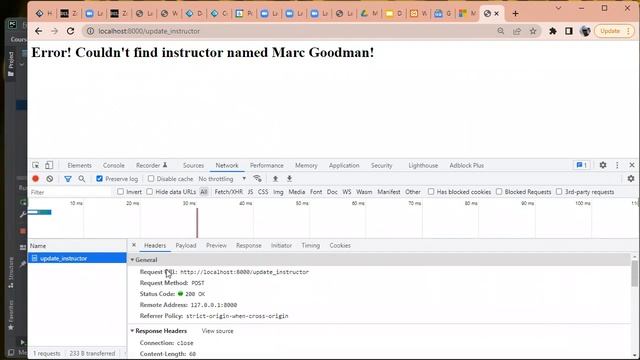This screenshot has height=360, width=640.
Task: View site information for localhost
Action: (90, 31)
